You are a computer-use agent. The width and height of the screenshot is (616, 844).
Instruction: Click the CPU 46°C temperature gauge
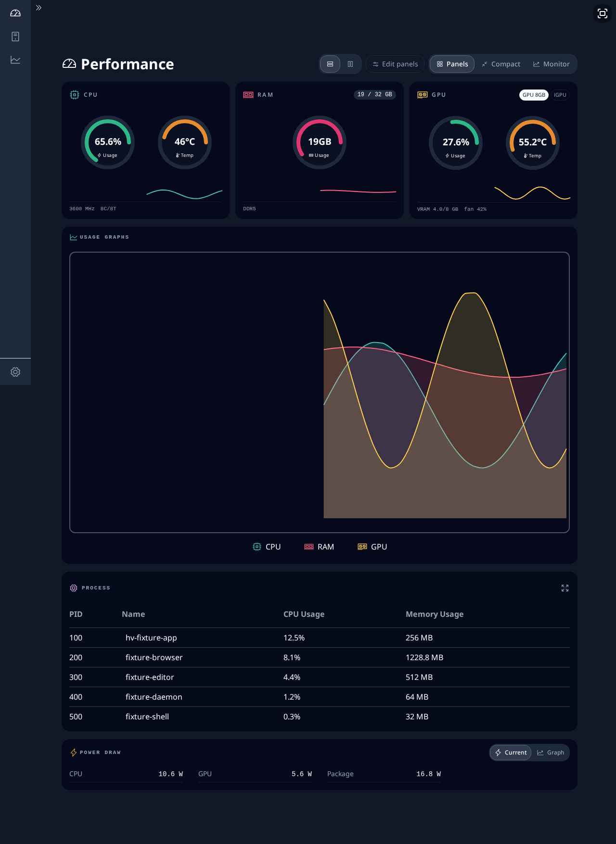[x=185, y=142]
